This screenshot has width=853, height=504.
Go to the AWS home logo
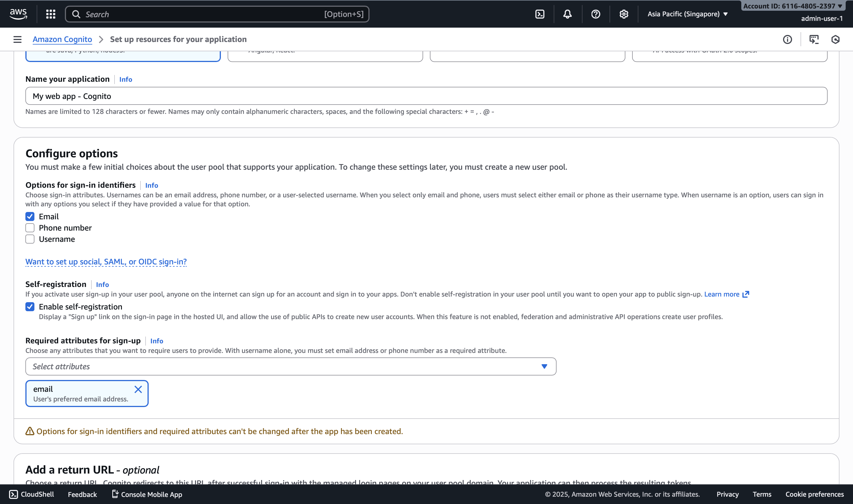(x=18, y=14)
